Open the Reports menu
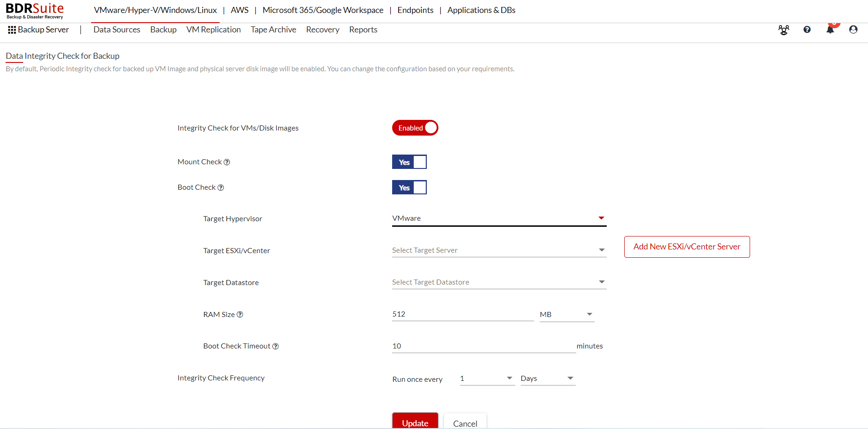 [x=363, y=30]
